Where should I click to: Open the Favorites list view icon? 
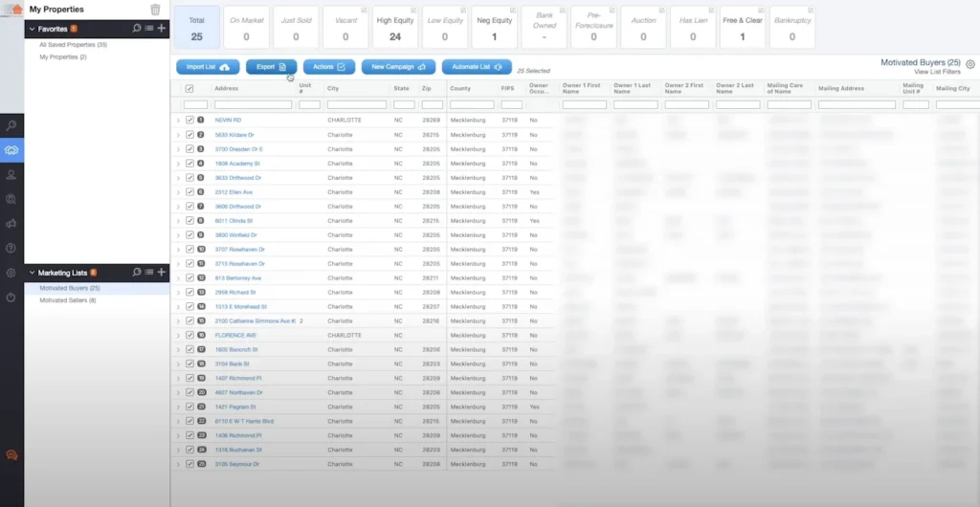point(148,28)
